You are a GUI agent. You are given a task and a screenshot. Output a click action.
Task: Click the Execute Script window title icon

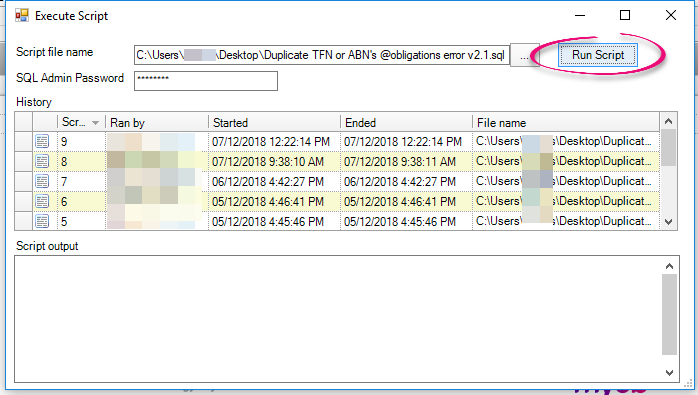(x=22, y=16)
